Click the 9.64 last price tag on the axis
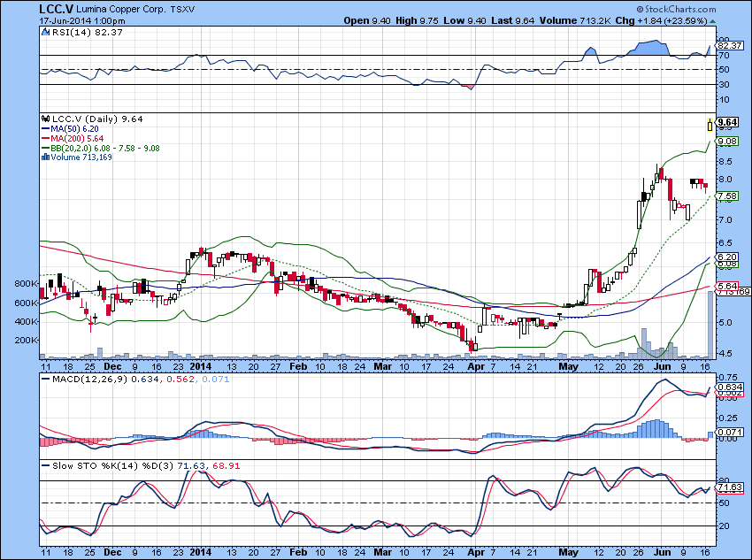This screenshot has width=752, height=560. [727, 122]
